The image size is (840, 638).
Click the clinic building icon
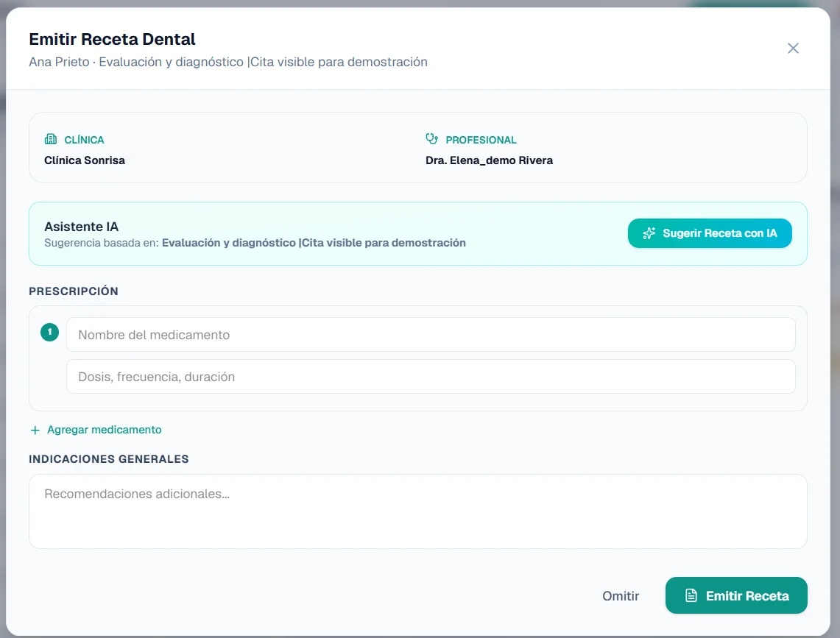coord(50,139)
